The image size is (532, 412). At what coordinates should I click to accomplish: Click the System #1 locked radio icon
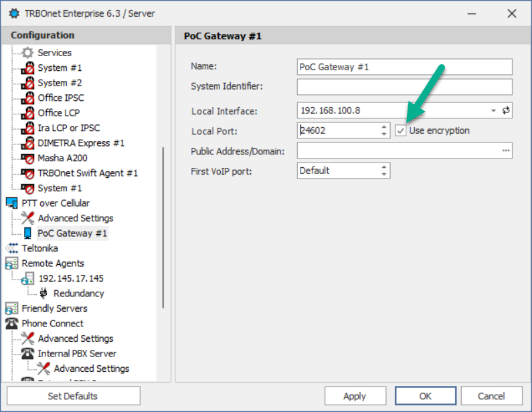click(x=27, y=68)
